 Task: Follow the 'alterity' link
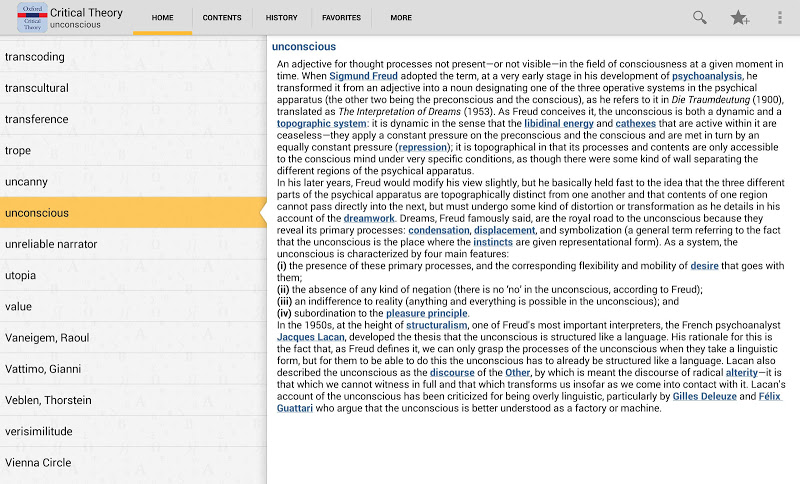(742, 373)
